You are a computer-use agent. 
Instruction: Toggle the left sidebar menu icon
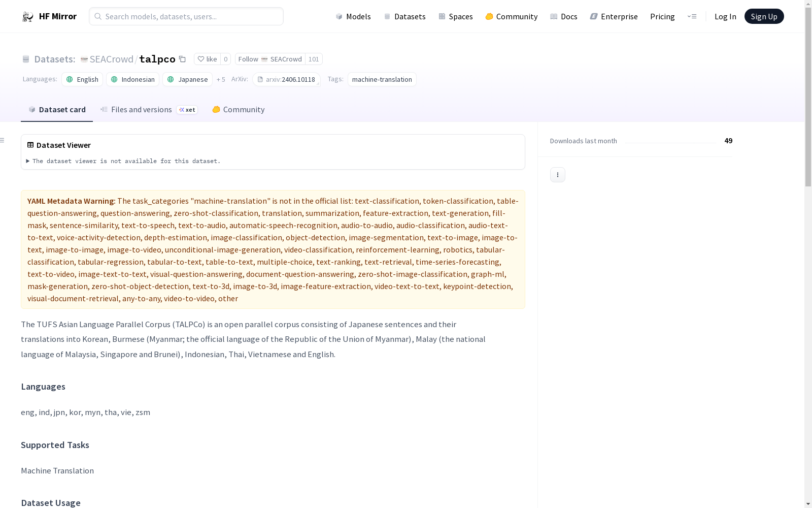coord(3,140)
